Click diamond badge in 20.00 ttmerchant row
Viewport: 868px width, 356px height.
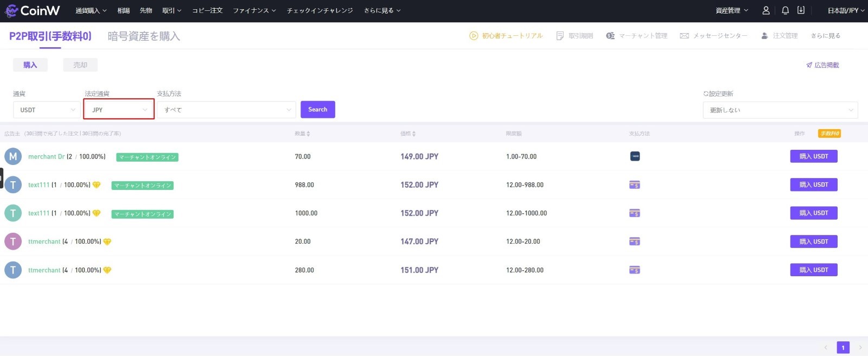coord(107,241)
